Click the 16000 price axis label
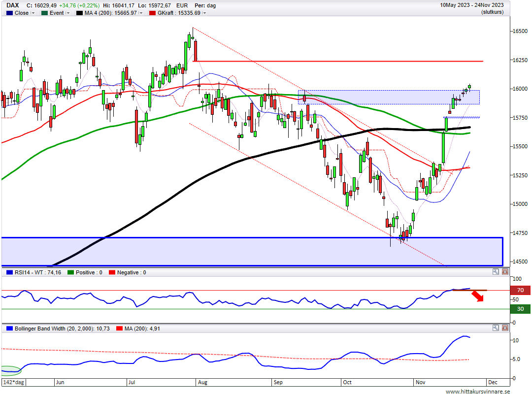Viewport: 532px width, 394px height. coord(520,89)
